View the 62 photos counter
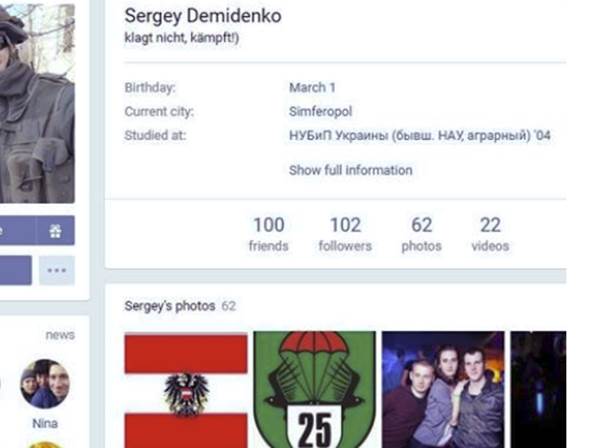This screenshot has width=605, height=448. click(x=421, y=233)
